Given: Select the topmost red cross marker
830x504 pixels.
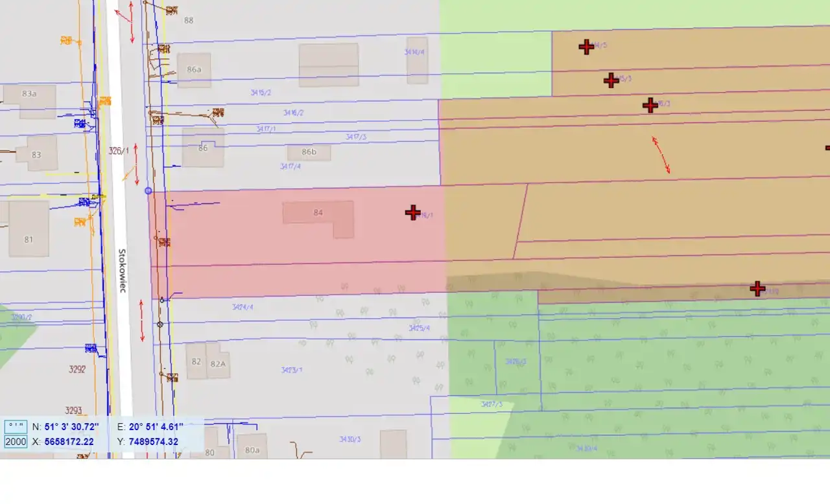Looking at the screenshot, I should point(586,47).
